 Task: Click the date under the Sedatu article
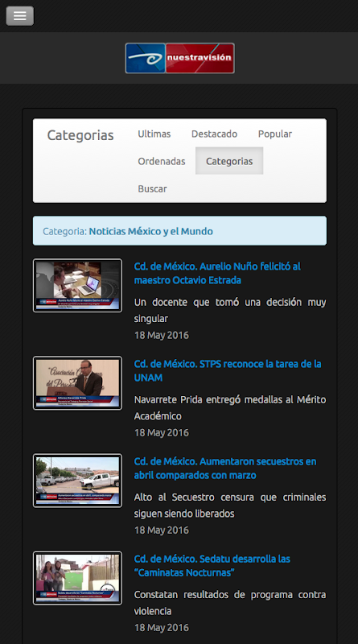coord(162,628)
